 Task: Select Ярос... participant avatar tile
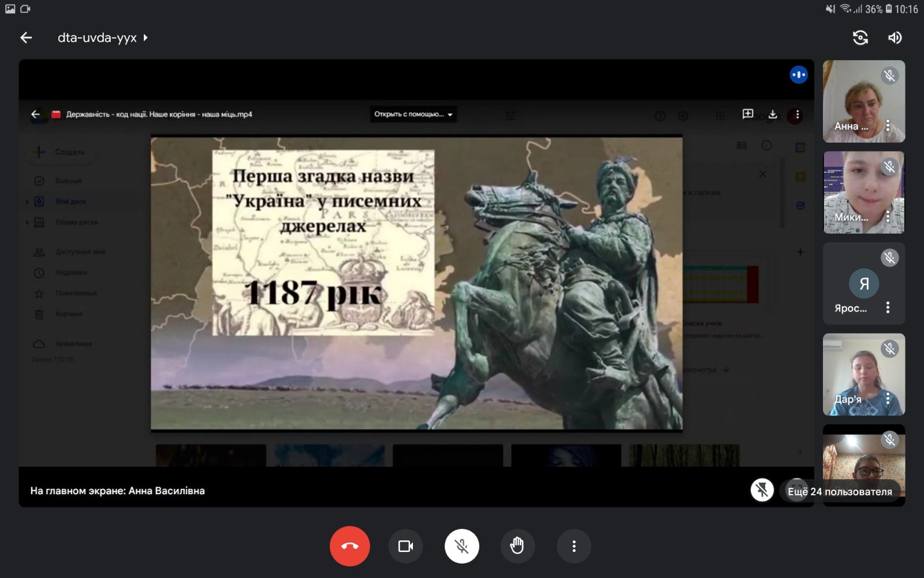pos(864,283)
